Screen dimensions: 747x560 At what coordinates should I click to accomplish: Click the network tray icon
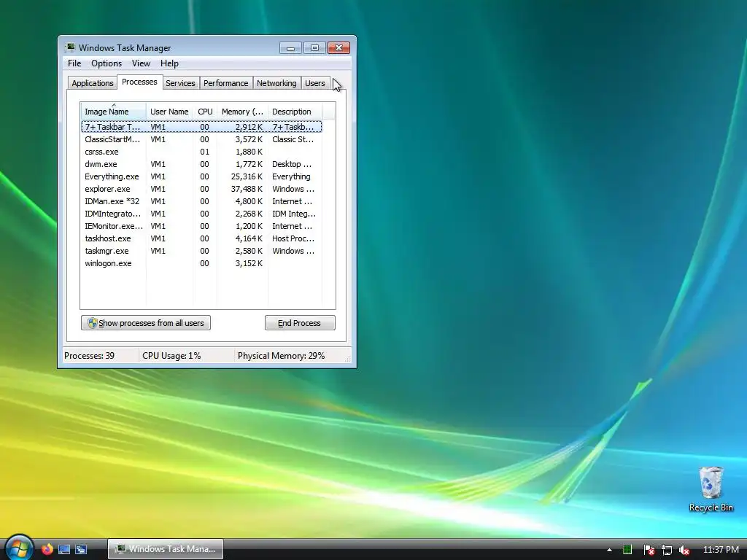pos(667,550)
